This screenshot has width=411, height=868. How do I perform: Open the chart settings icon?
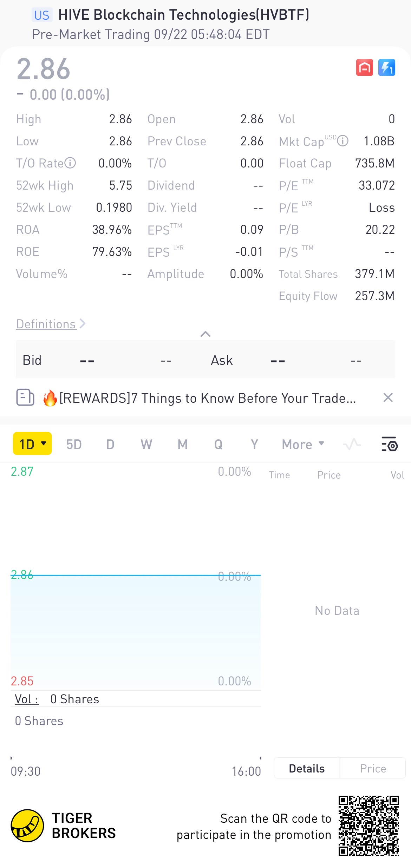389,444
